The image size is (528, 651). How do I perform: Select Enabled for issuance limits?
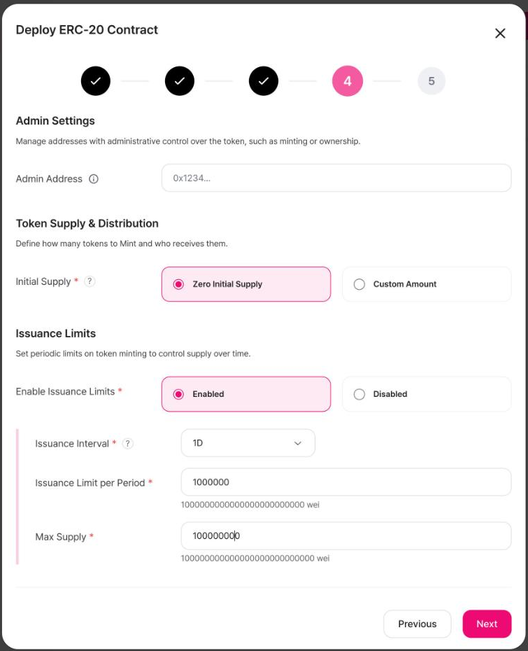click(246, 394)
